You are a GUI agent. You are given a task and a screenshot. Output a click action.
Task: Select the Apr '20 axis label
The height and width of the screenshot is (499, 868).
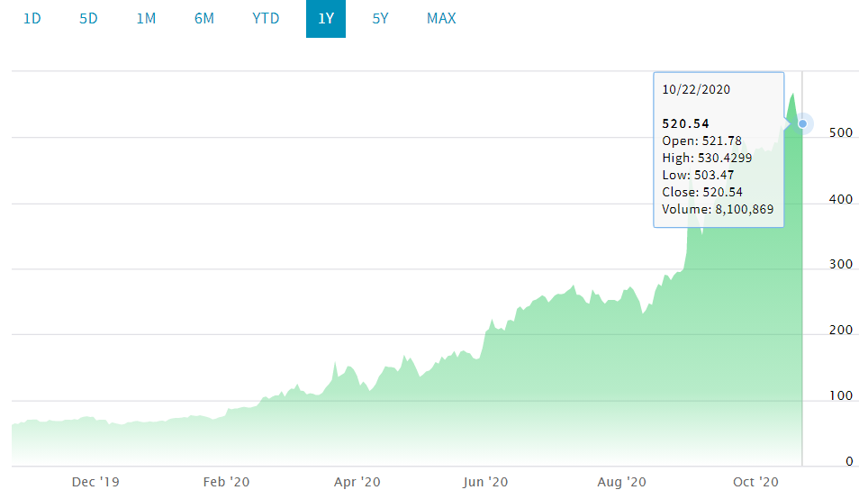[357, 483]
